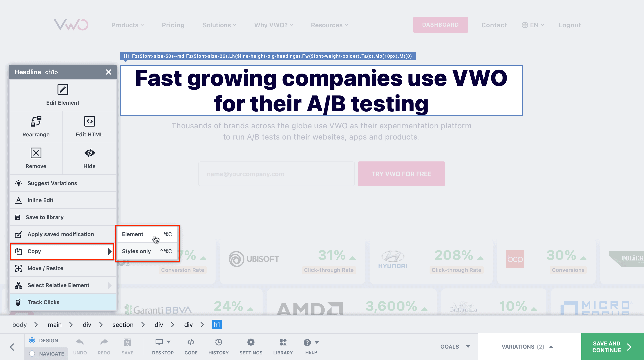Select the section breadcrumb item
This screenshot has height=360, width=644.
pyautogui.click(x=123, y=324)
